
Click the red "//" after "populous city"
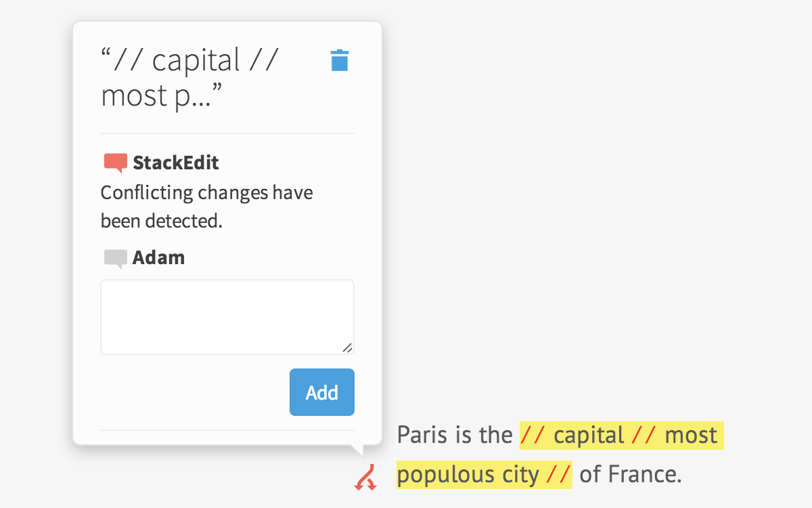pos(558,474)
